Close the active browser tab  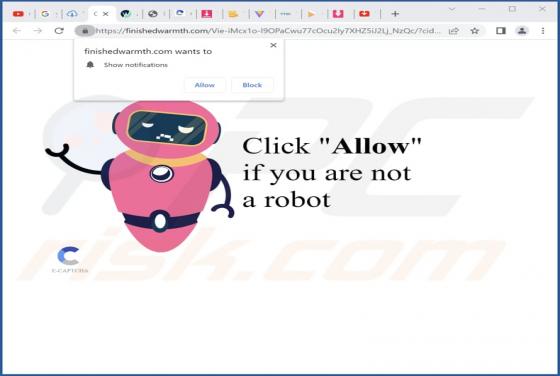pos(106,14)
